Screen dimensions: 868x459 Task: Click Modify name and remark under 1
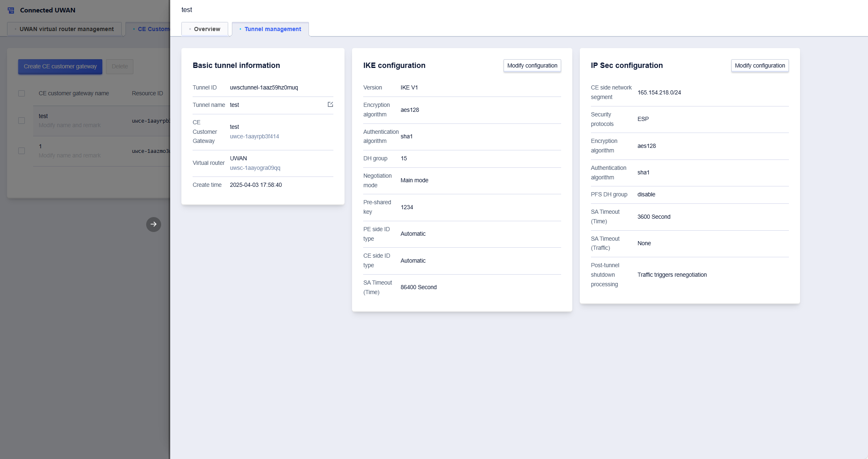point(70,155)
